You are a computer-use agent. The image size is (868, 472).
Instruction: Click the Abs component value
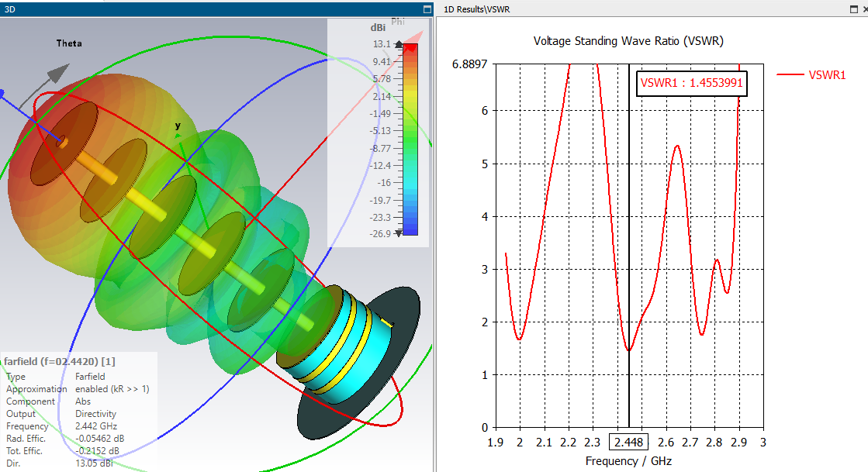pyautogui.click(x=83, y=401)
